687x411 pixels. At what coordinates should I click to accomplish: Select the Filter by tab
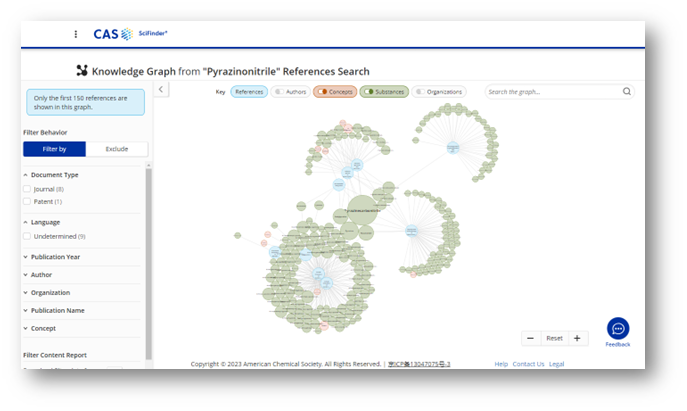pos(54,149)
